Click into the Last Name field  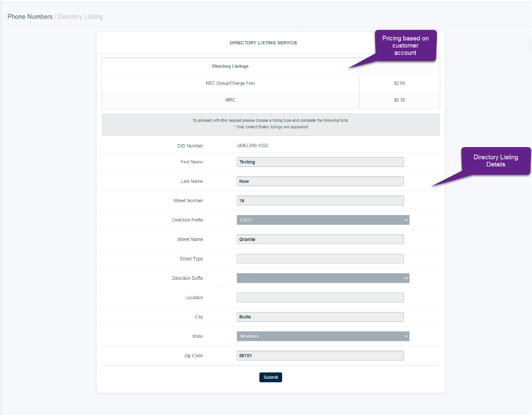coord(320,181)
